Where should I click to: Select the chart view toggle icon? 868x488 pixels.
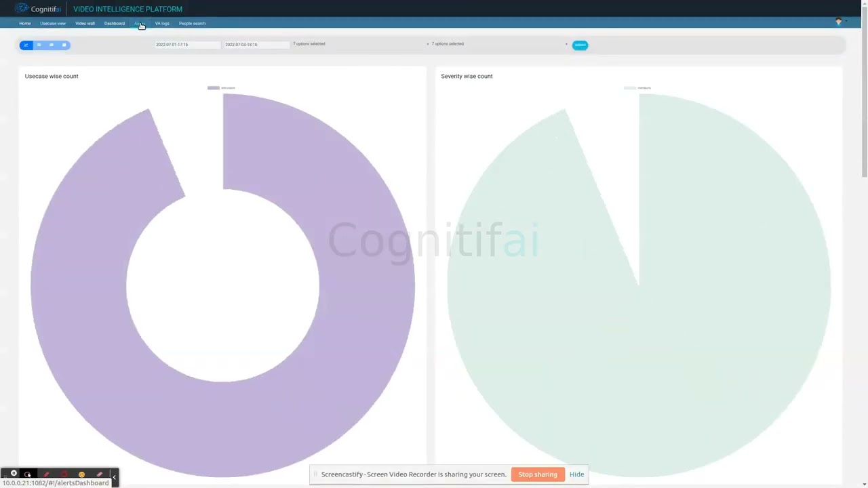coord(26,45)
